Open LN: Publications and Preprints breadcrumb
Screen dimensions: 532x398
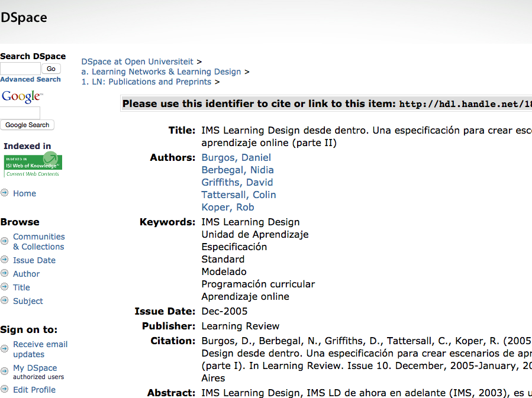146,82
